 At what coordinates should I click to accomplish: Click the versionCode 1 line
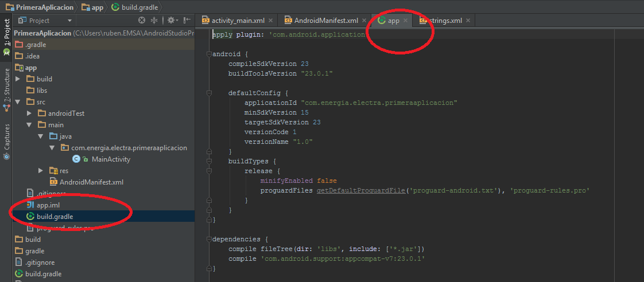[x=270, y=132]
